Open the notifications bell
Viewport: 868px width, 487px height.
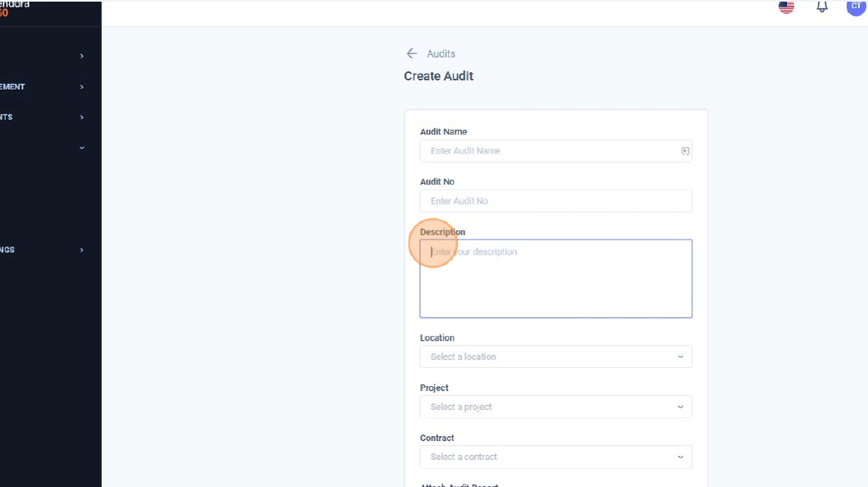[x=821, y=7]
